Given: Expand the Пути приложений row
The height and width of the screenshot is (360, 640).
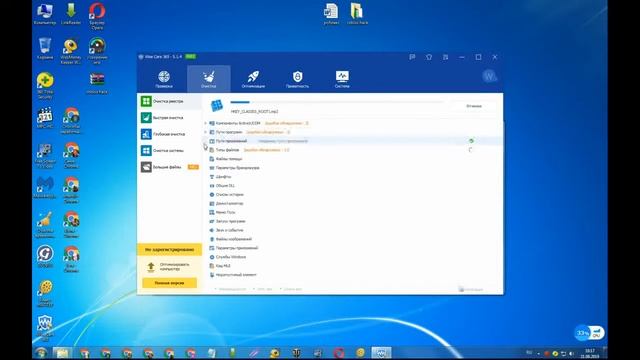Looking at the screenshot, I should click(x=206, y=141).
